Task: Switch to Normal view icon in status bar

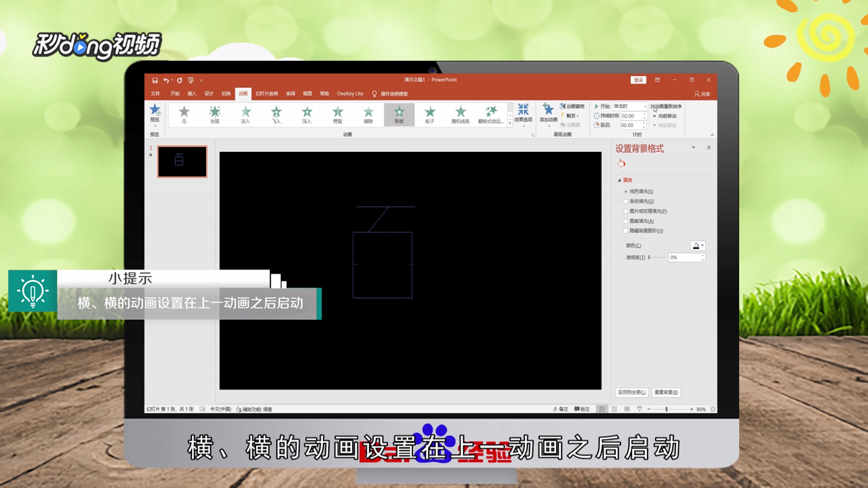Action: (x=601, y=409)
